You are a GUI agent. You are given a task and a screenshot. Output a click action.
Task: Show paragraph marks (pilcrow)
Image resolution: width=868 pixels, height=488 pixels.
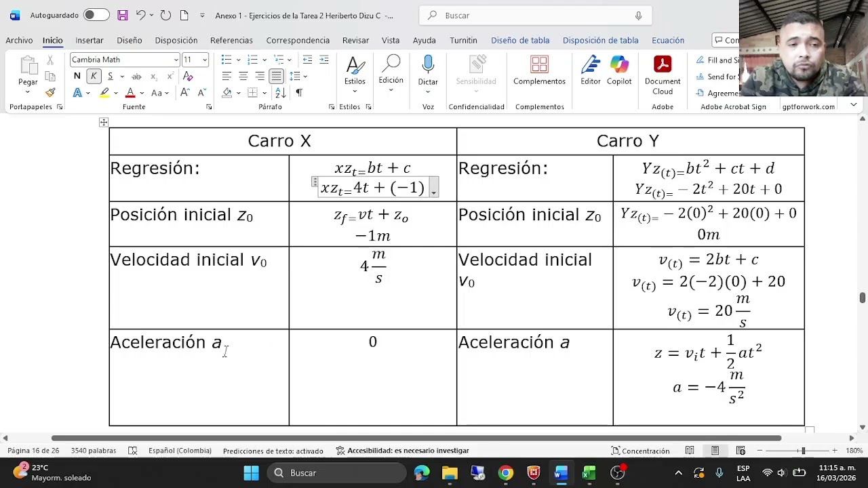pos(299,93)
